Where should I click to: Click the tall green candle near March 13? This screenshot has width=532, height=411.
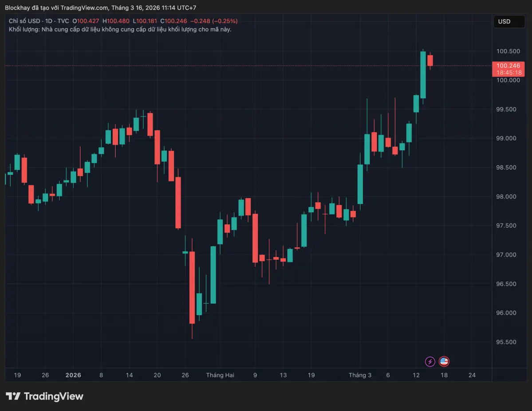[x=424, y=75]
